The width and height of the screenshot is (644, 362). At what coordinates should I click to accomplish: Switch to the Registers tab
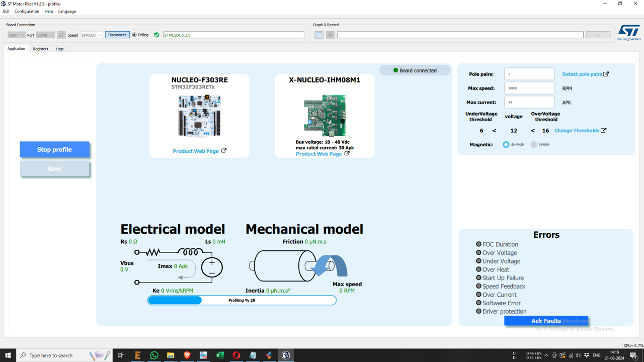click(x=40, y=48)
